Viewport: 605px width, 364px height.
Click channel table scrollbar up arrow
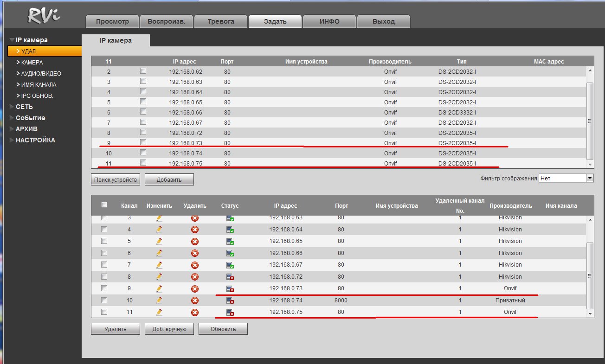tap(590, 219)
